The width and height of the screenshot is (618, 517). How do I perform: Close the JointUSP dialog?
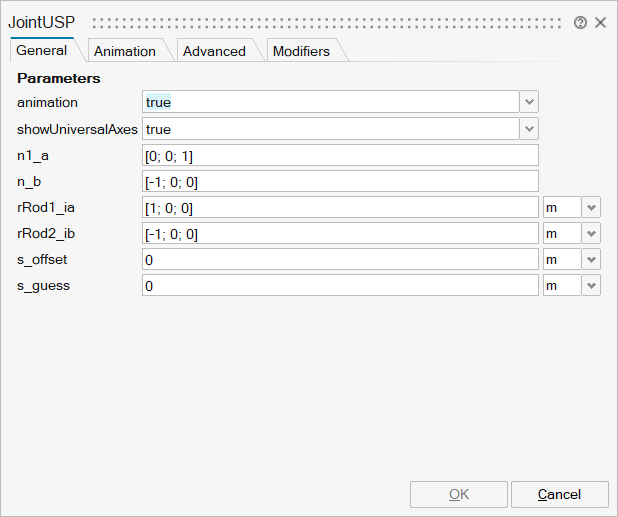[600, 22]
